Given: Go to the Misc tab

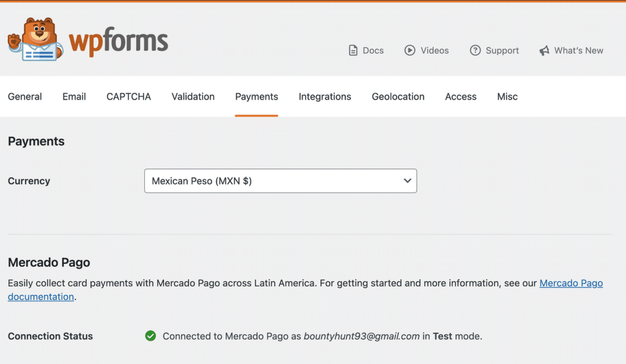Looking at the screenshot, I should [507, 96].
